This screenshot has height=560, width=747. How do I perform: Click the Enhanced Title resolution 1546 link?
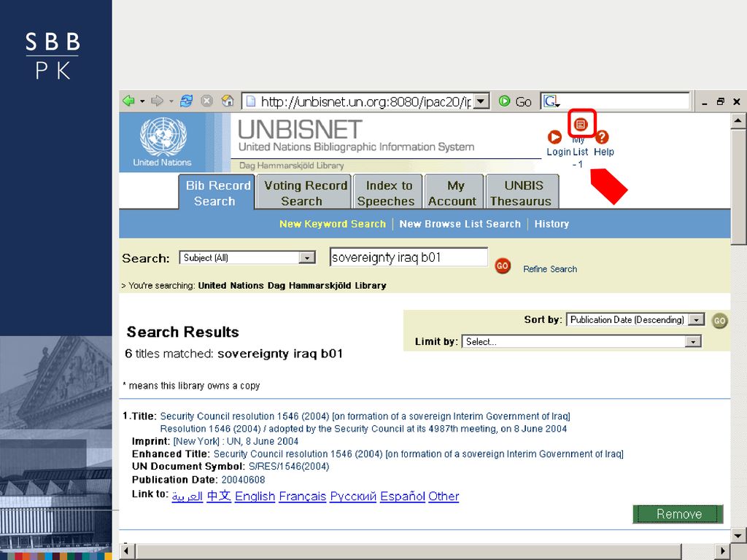point(418,454)
